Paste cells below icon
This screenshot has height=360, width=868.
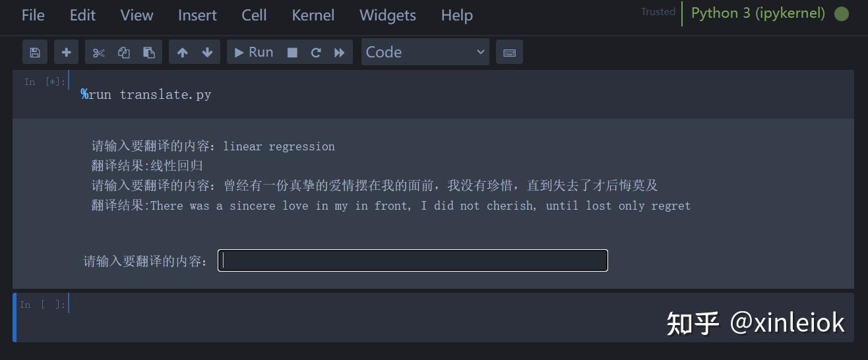pos(149,52)
